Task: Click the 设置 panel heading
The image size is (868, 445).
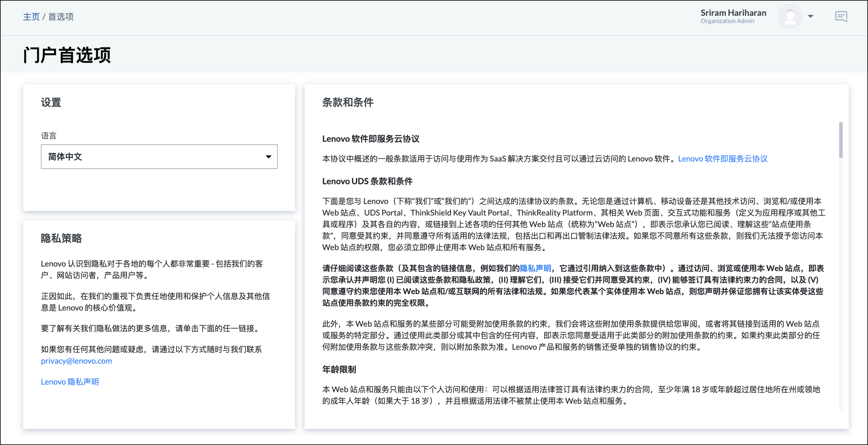Action: [51, 102]
